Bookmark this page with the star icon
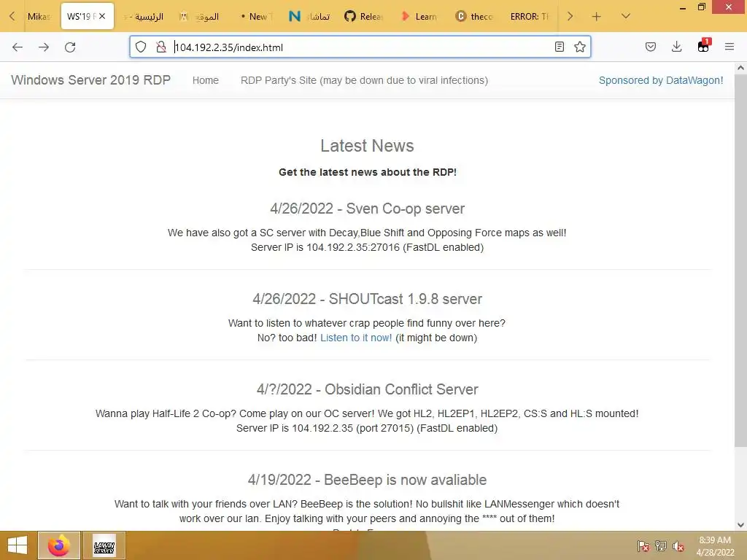This screenshot has height=560, width=747. (x=580, y=47)
